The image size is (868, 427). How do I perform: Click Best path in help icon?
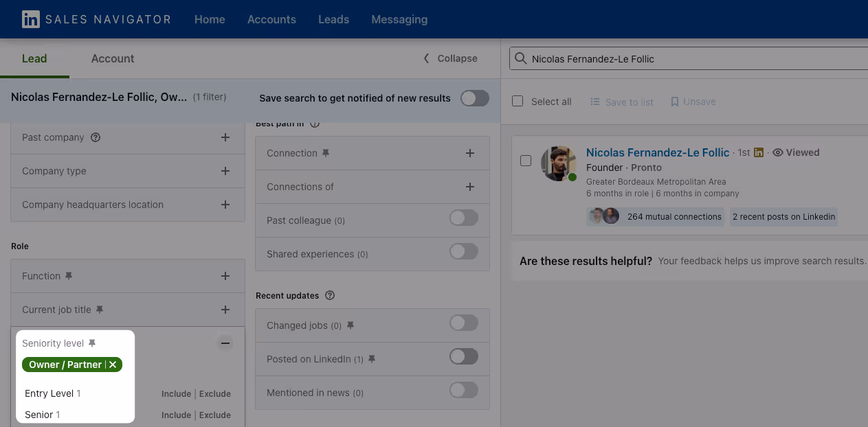315,124
